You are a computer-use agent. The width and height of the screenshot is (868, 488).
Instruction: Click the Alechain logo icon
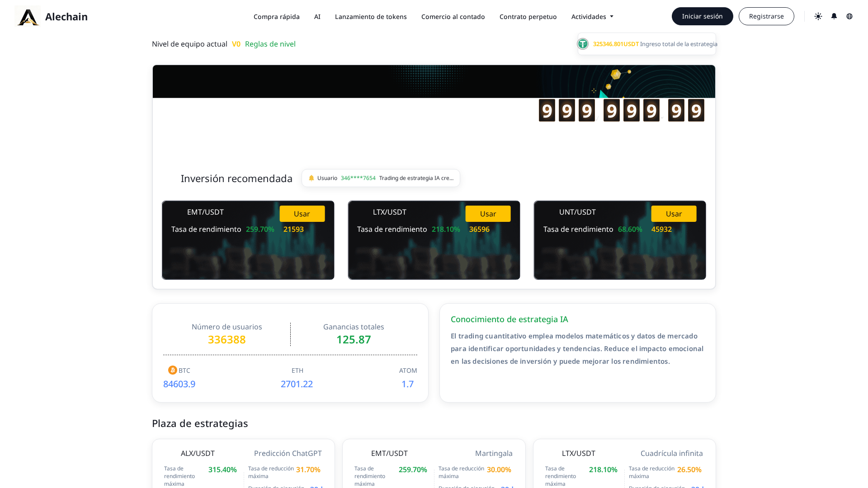coord(28,16)
